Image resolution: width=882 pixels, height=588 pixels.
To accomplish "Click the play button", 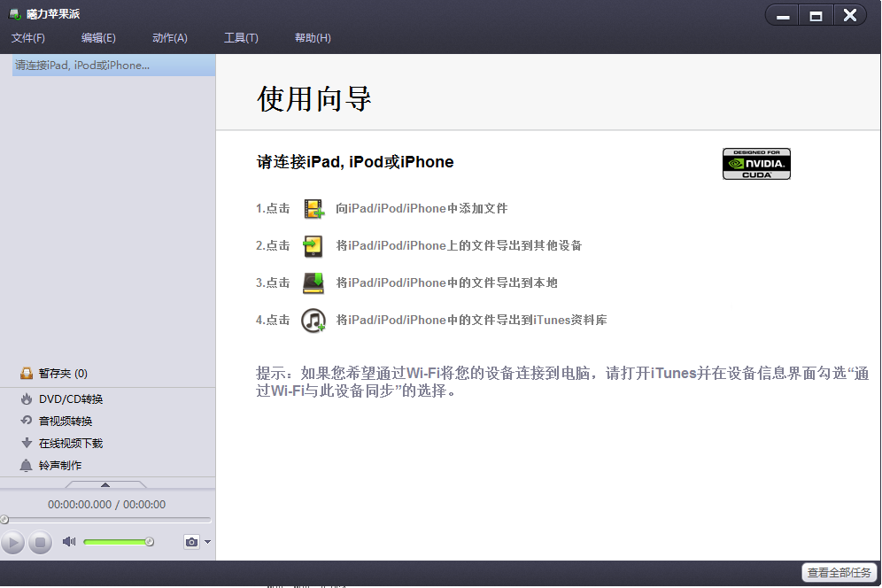I will 12,543.
